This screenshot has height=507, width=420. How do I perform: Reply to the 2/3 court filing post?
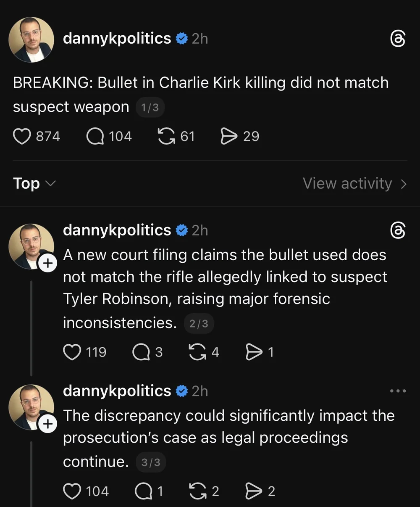pyautogui.click(x=142, y=352)
